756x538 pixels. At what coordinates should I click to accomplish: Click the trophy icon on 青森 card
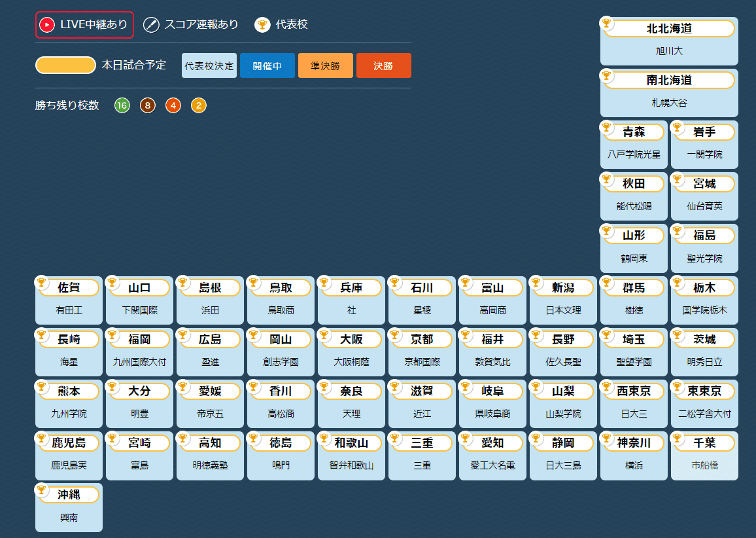(x=606, y=126)
